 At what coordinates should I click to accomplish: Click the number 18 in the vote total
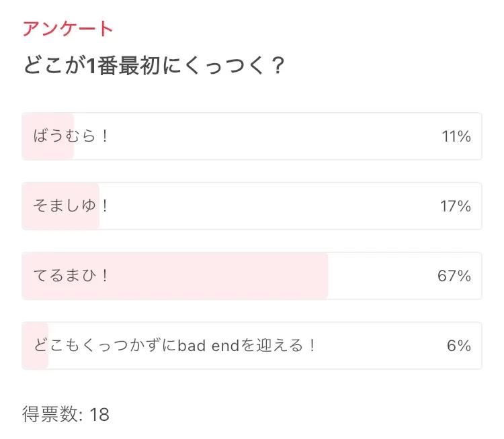click(x=99, y=414)
